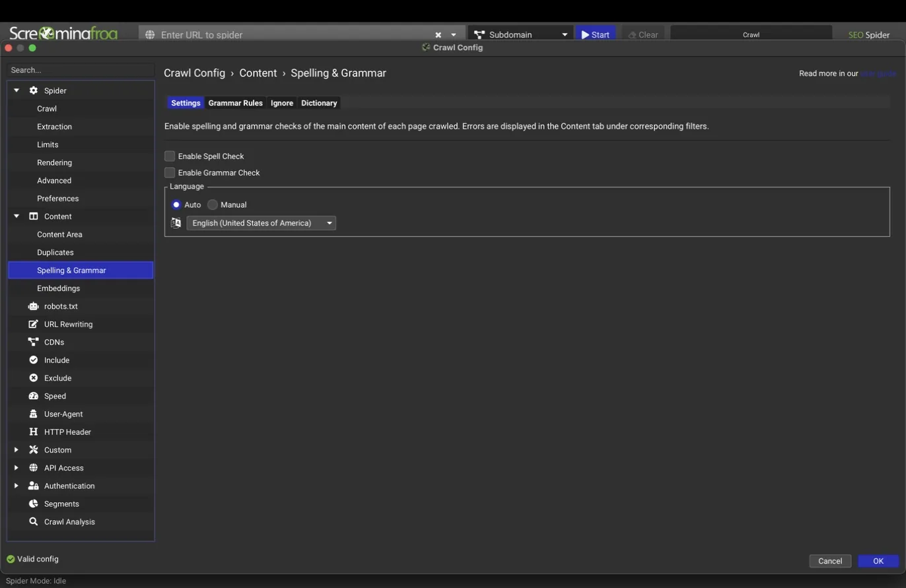Switch to the Settings tab
The width and height of the screenshot is (906, 588).
(x=186, y=103)
